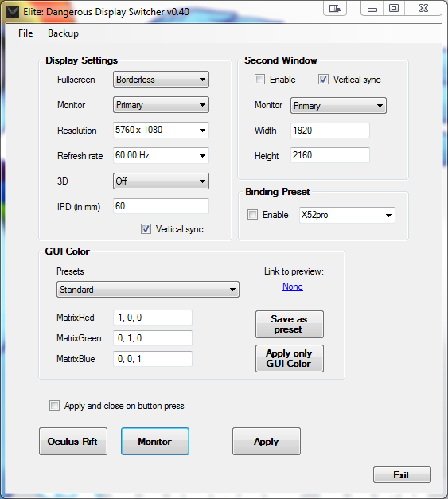Enable the Binding Preset checkbox
This screenshot has width=448, height=499.
(x=252, y=215)
